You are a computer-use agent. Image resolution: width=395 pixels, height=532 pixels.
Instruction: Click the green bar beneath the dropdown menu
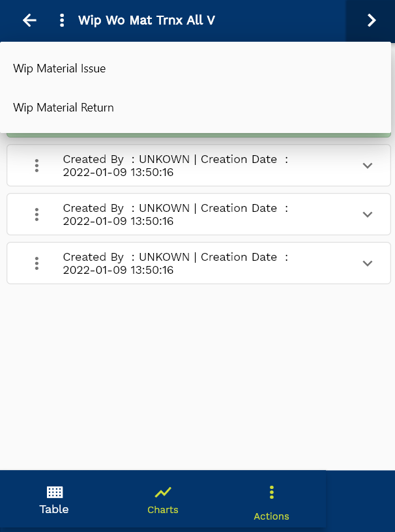click(x=196, y=135)
